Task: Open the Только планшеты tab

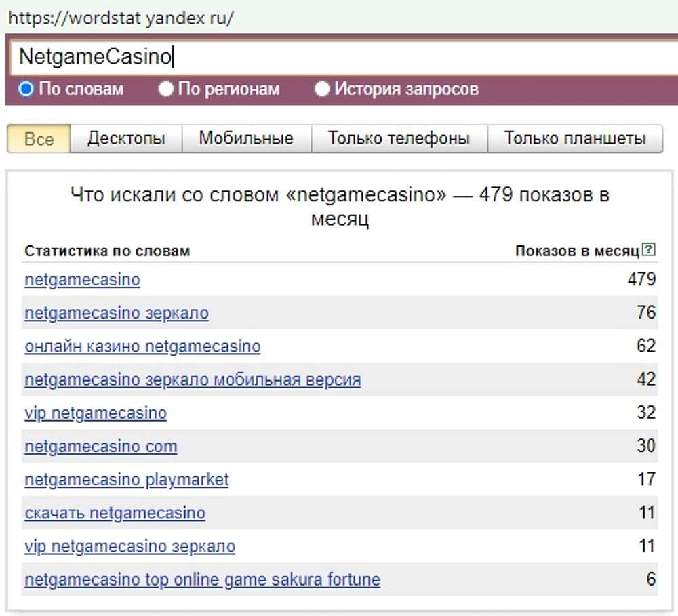Action: (x=574, y=139)
